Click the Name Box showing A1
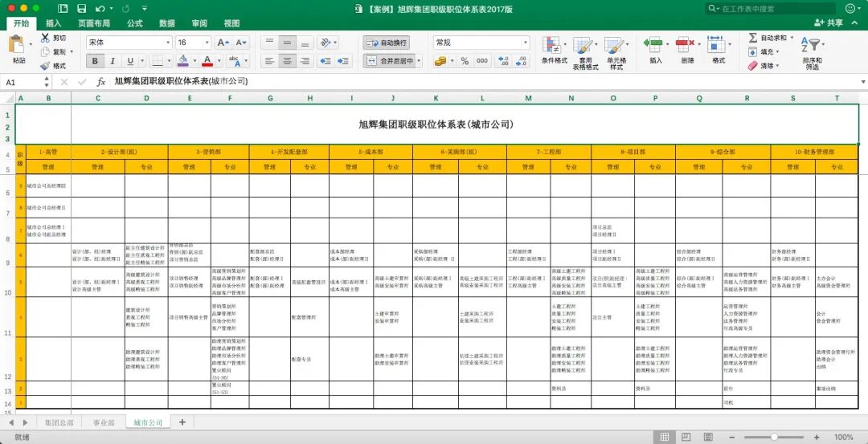The width and height of the screenshot is (868, 444). (22, 82)
